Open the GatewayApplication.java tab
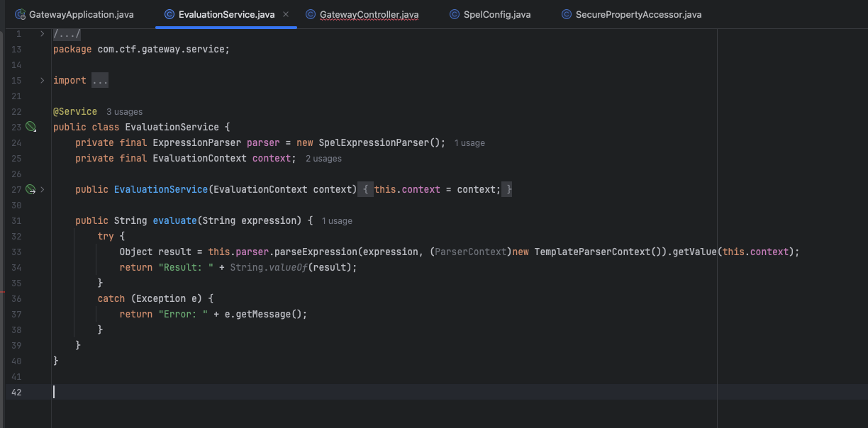Screen dimensions: 868x428 74,14
